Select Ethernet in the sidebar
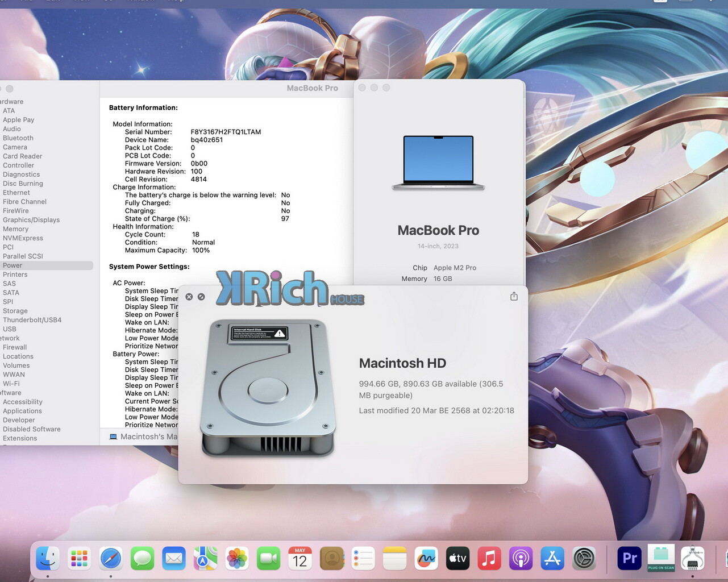Image resolution: width=728 pixels, height=582 pixels. pos(16,193)
